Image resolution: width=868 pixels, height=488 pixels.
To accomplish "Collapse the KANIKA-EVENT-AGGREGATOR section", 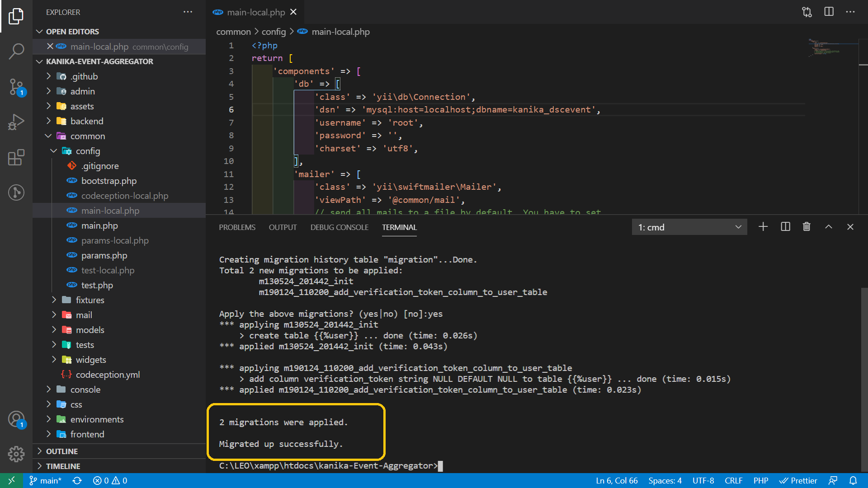I will tap(119, 61).
